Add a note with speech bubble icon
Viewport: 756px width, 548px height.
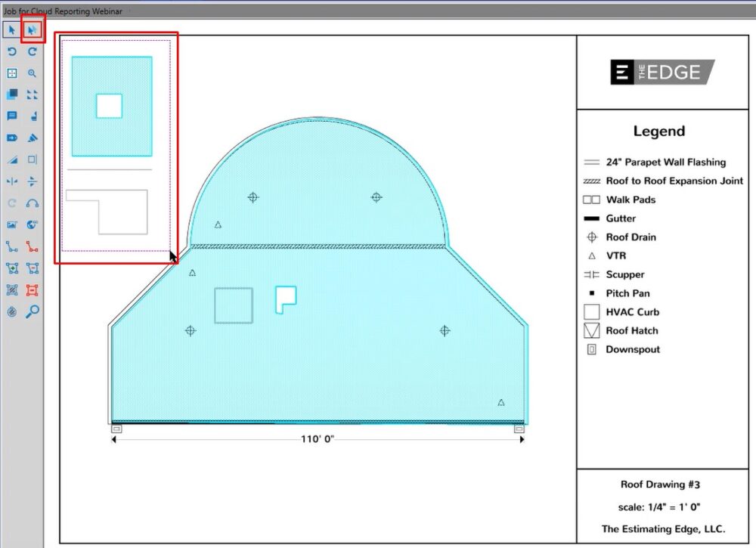coord(12,116)
